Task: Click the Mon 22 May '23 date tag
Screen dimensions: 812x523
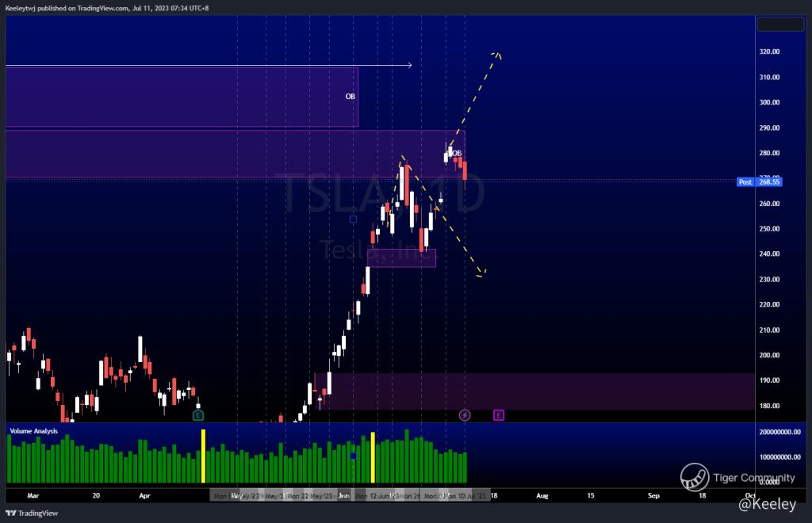Action: click(x=310, y=496)
